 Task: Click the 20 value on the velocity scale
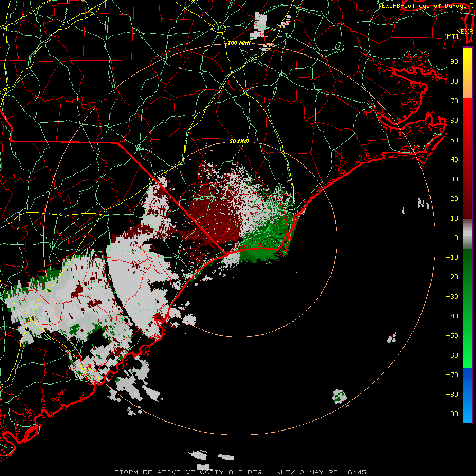point(454,199)
